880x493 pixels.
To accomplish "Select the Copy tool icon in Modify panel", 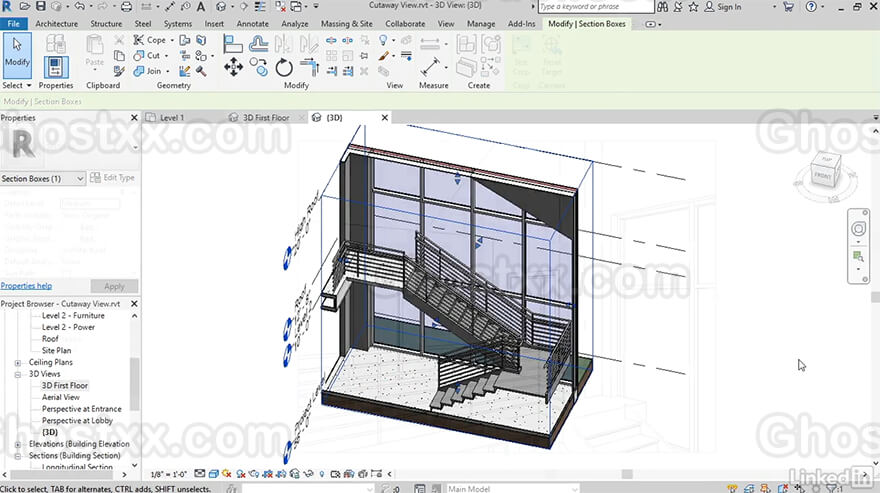I will click(x=258, y=66).
